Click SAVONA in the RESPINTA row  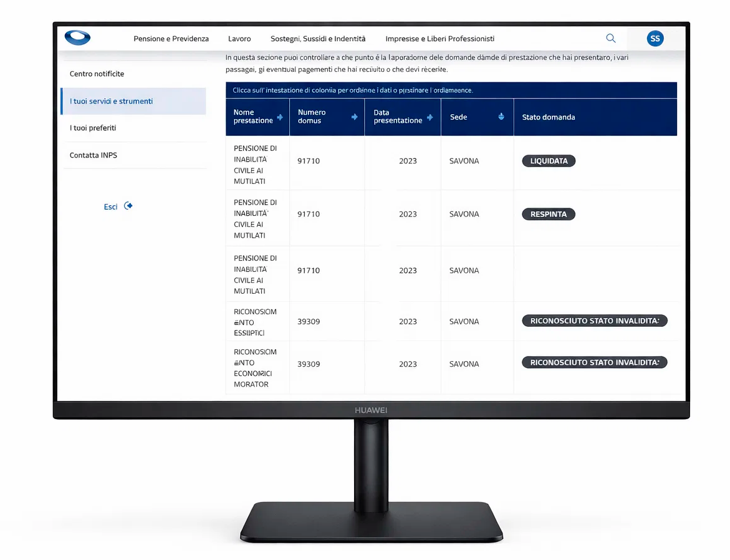[464, 215]
